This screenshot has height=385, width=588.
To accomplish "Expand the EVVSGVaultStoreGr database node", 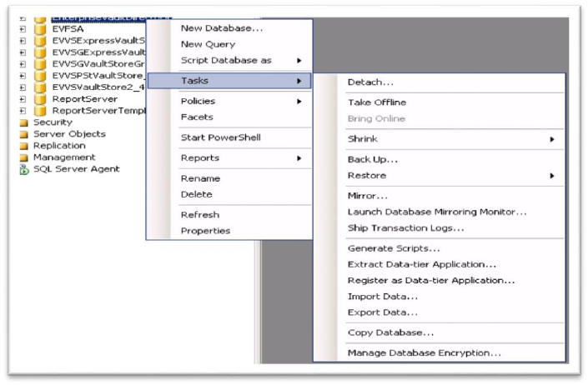I will tap(23, 64).
